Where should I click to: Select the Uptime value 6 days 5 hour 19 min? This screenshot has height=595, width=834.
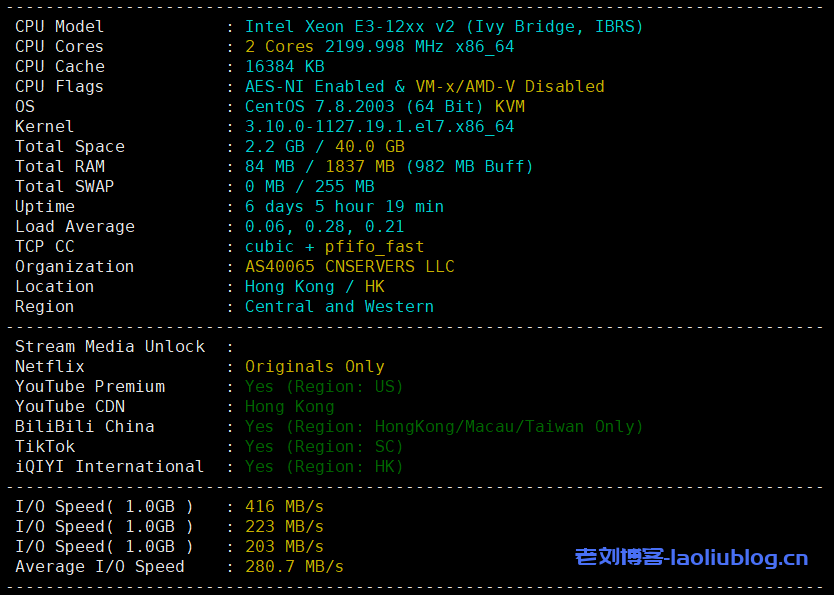(x=344, y=206)
